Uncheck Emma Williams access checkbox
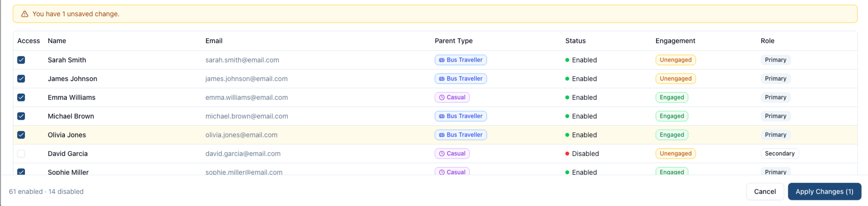The image size is (868, 206). [21, 97]
